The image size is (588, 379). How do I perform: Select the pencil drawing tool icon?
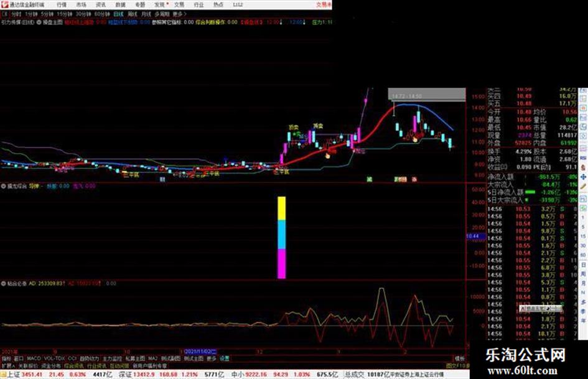[x=583, y=186]
